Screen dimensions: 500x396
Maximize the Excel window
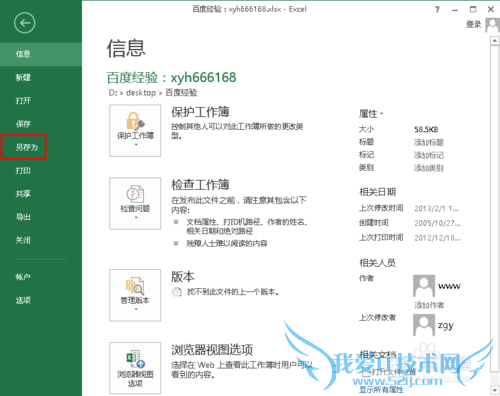(x=473, y=9)
